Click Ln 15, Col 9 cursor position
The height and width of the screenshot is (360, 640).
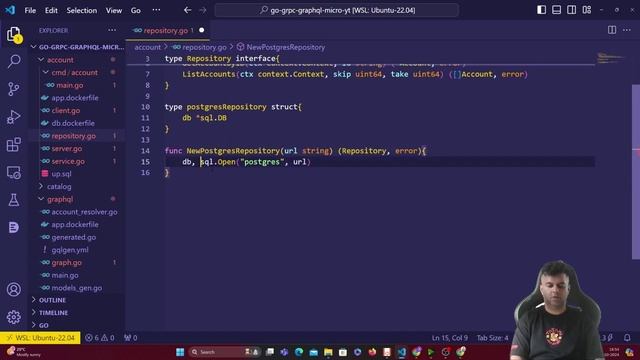(449, 338)
